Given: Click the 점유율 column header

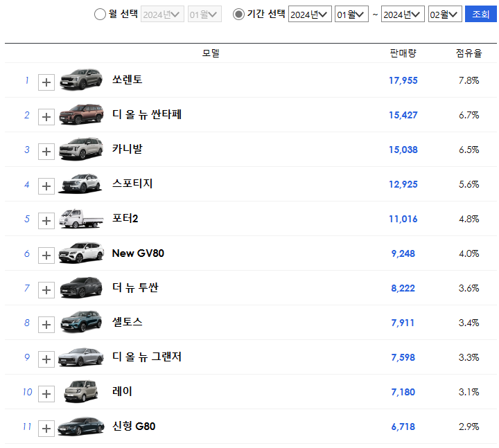Looking at the screenshot, I should [469, 53].
